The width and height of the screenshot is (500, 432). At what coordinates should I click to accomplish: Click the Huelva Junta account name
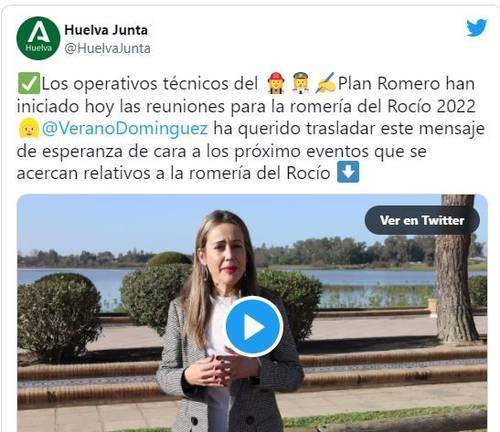pos(106,30)
